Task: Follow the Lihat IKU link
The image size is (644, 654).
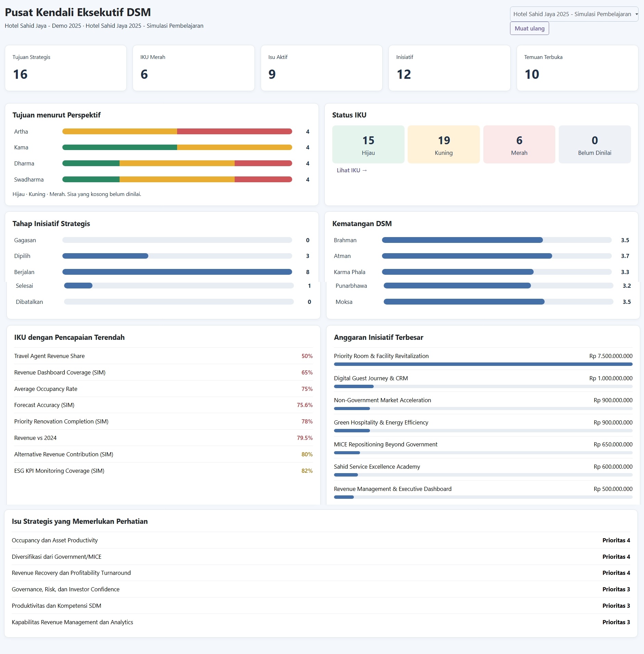Action: coord(352,170)
